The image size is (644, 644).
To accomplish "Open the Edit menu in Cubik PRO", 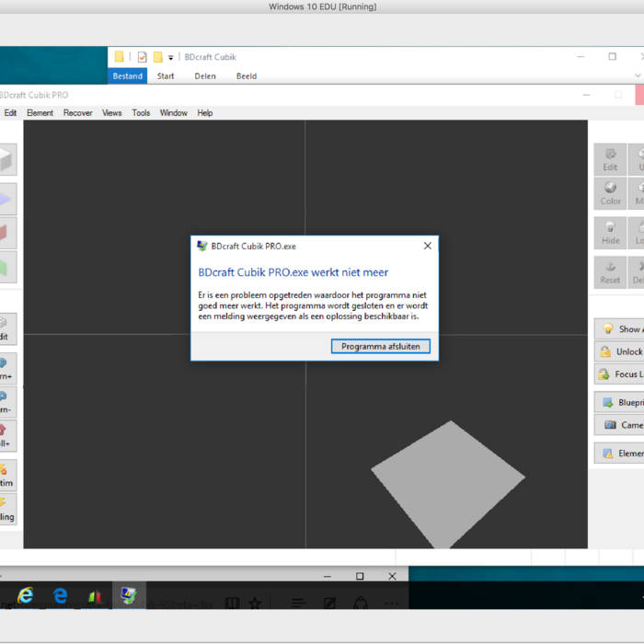I will point(10,112).
